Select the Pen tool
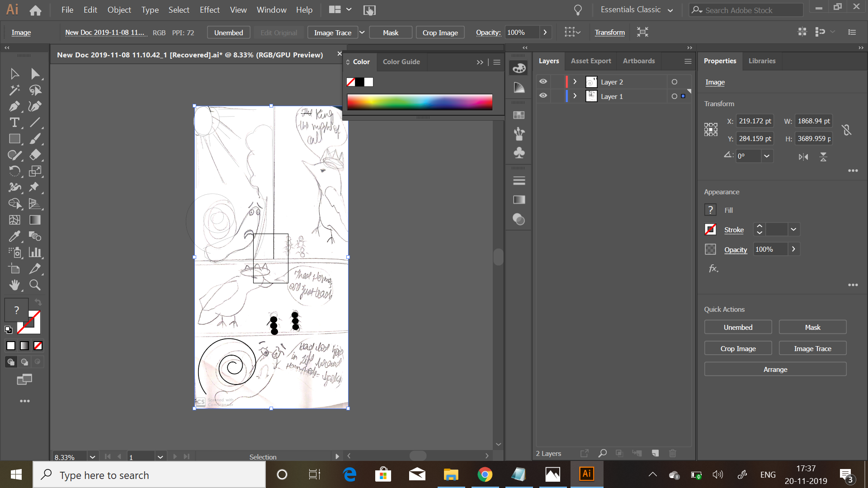 click(x=14, y=107)
